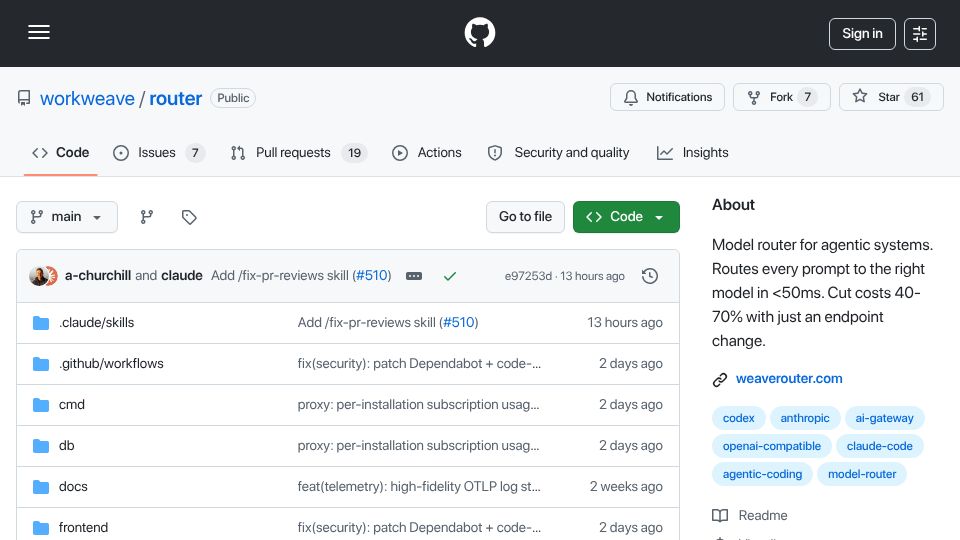This screenshot has width=960, height=540.
Task: Click the '2 weeks ago' timestamp for docs
Action: 626,487
